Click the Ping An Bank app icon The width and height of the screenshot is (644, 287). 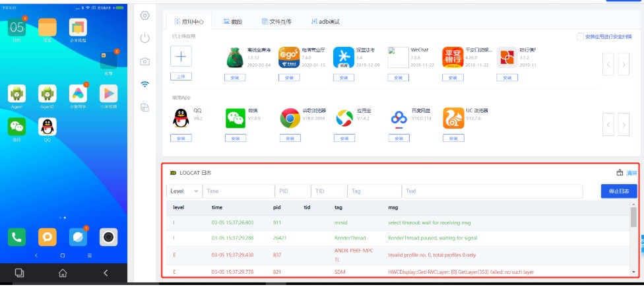[x=453, y=57]
